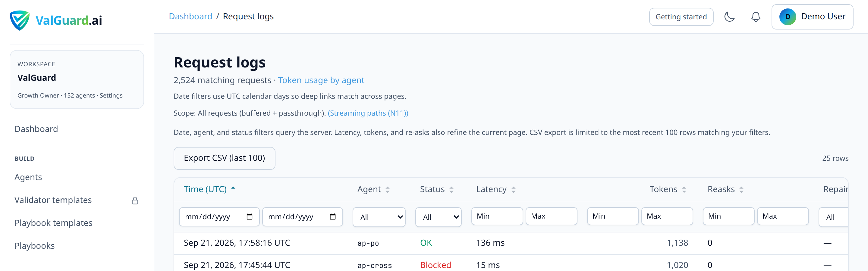Click the Reasks Min input
Screen dimensions: 868x271
pyautogui.click(x=728, y=216)
